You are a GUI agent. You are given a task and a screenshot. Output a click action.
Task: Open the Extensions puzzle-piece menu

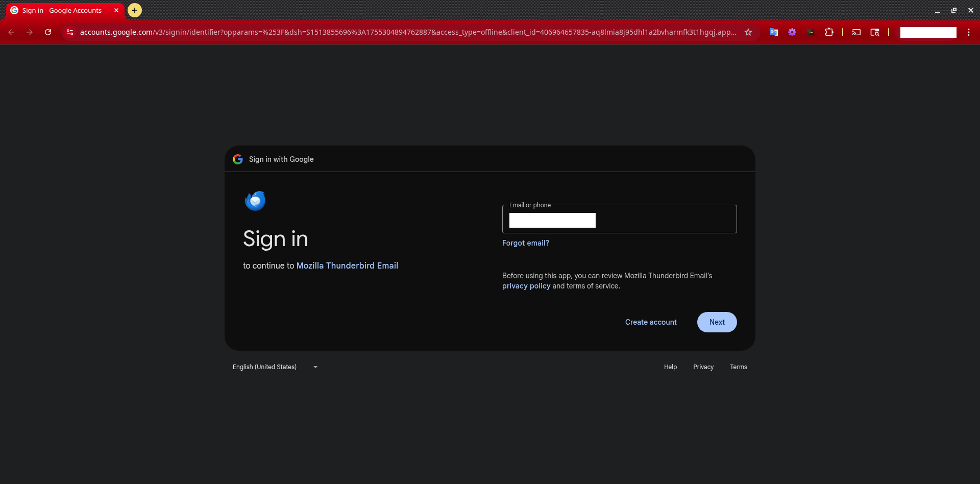click(829, 32)
